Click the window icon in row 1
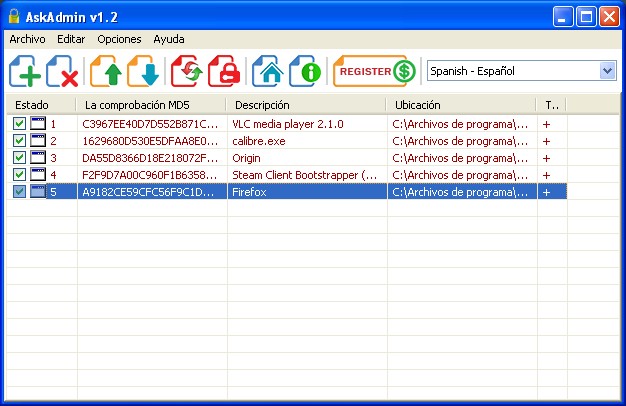This screenshot has width=626, height=406. pyautogui.click(x=38, y=123)
